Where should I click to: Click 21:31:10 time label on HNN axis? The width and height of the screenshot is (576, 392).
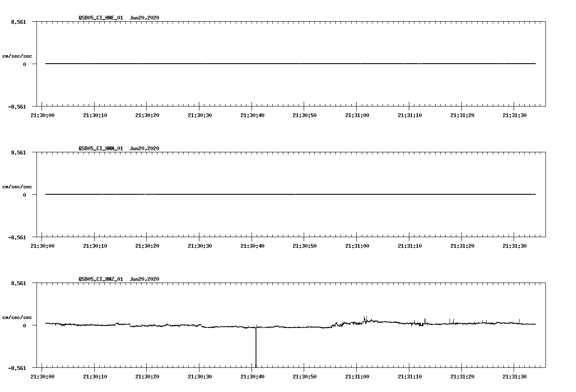click(410, 246)
